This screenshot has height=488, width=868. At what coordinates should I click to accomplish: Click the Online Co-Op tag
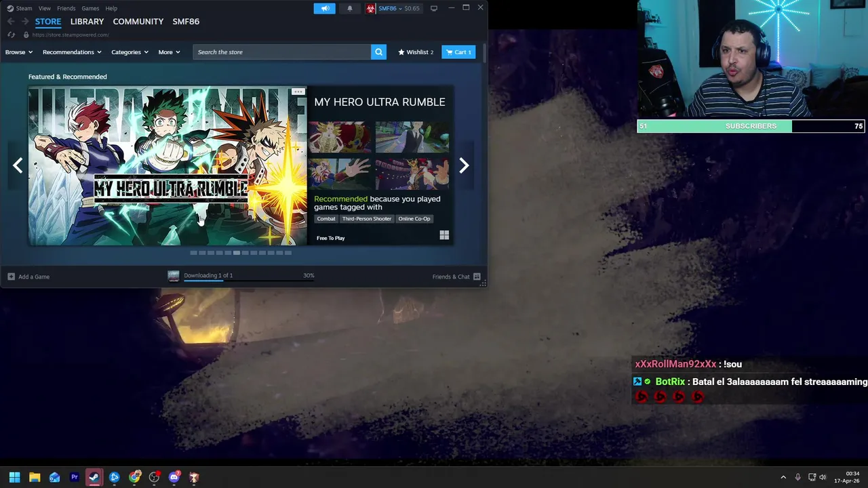(414, 219)
